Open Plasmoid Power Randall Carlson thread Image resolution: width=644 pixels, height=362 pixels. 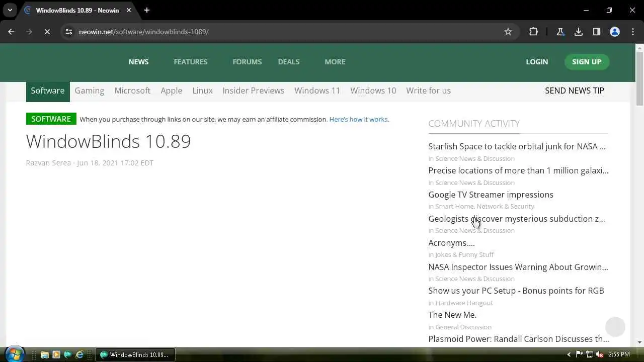pyautogui.click(x=519, y=339)
